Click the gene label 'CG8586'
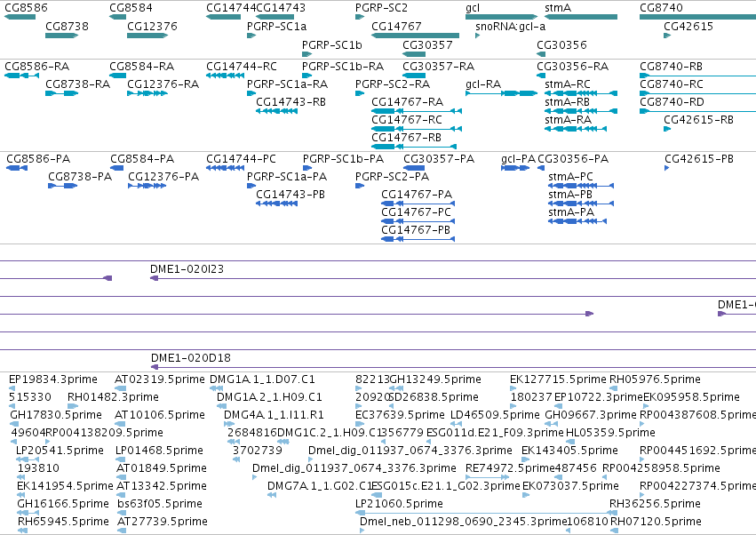Screen dimensions: 756x535 26,8
